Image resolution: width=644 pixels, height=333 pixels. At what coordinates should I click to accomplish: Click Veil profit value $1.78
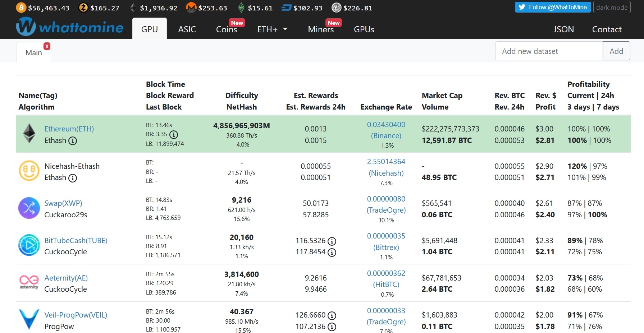(x=545, y=327)
